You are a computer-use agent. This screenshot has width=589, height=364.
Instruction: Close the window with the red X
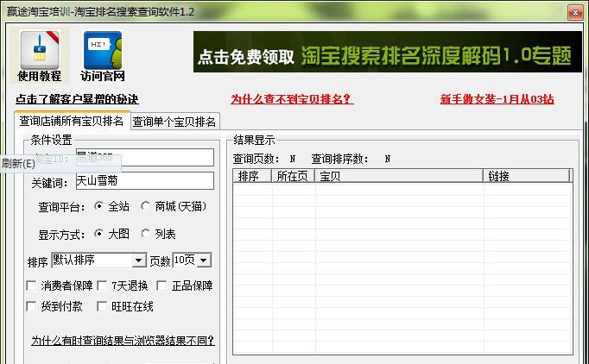tap(575, 12)
